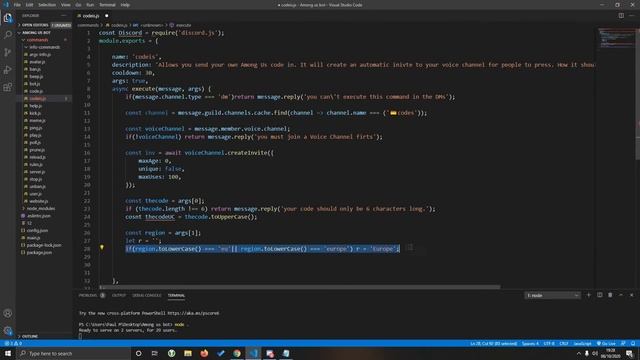Open the Extensions view

click(8, 87)
